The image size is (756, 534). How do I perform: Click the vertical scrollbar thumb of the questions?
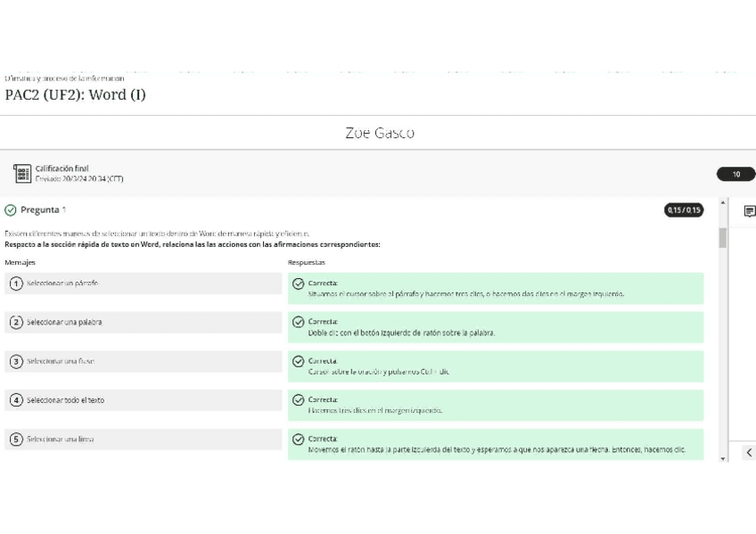tap(723, 238)
